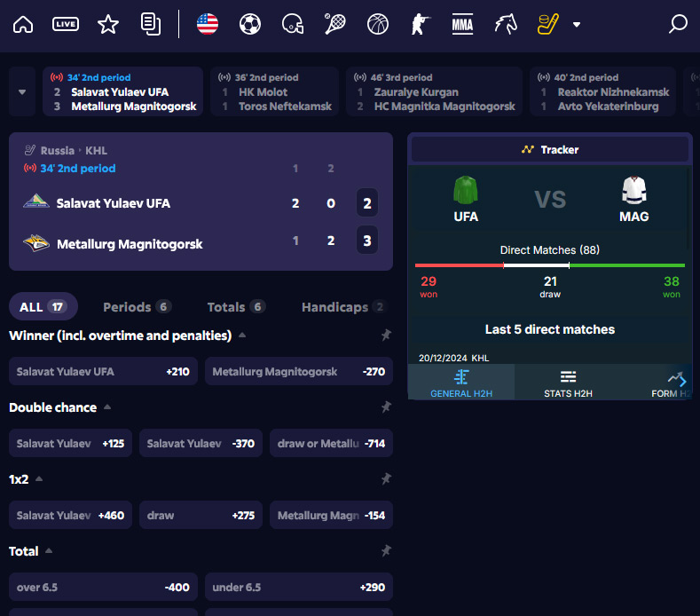Viewport: 700px width, 616px height.
Task: Click the direct matches results bar
Action: coord(549,265)
